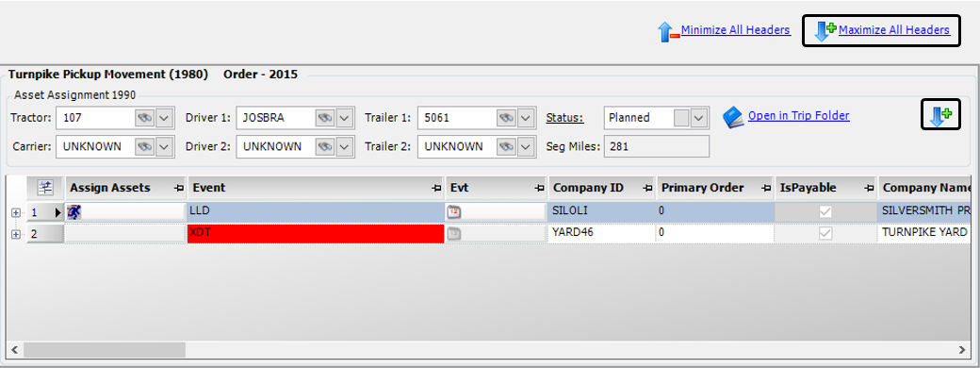
Task: Expand row 2 with plus sign
Action: click(16, 234)
